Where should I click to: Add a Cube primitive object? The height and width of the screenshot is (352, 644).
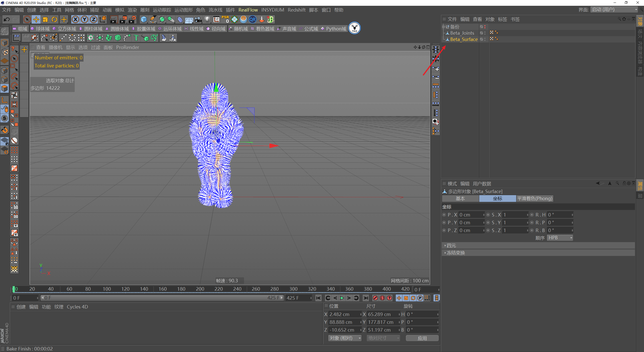click(144, 19)
